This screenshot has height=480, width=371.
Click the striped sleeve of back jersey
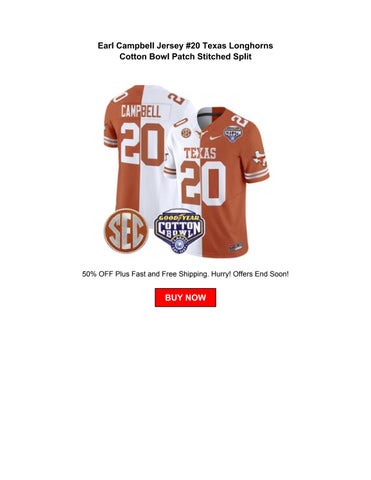(110, 141)
